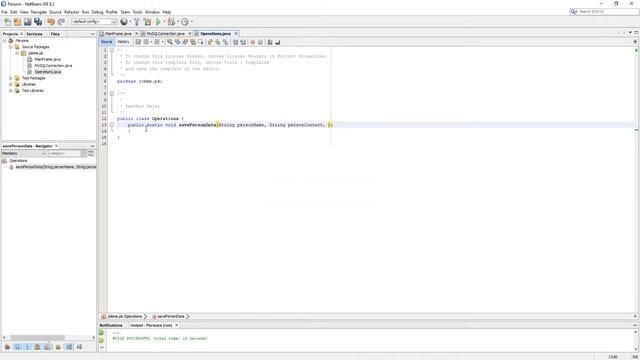
Task: Click the jobme.pk.Operations breadcrumb
Action: 124,316
